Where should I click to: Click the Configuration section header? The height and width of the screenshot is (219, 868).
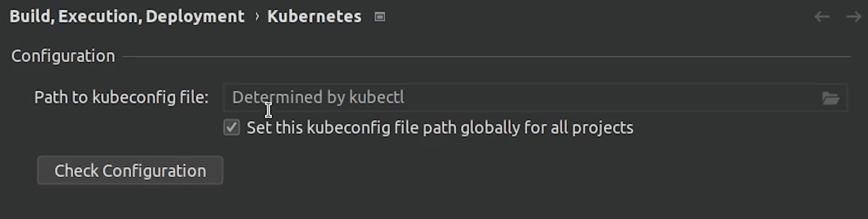point(63,56)
